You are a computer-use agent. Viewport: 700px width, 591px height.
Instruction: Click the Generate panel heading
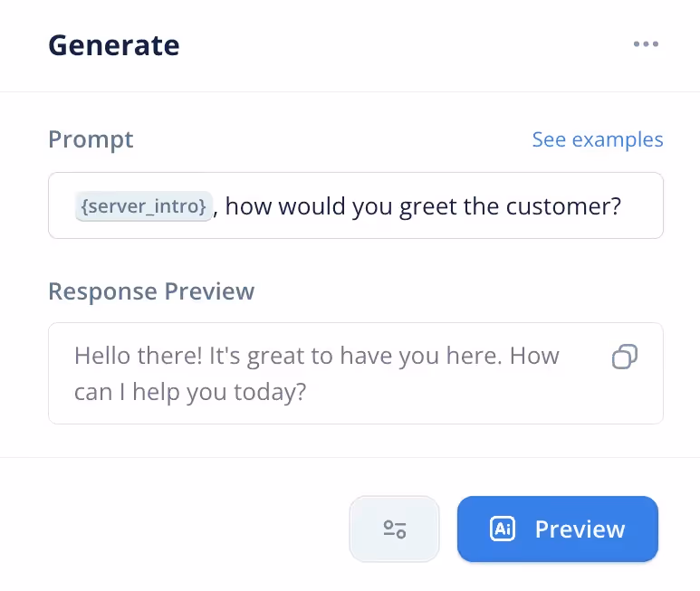tap(114, 45)
